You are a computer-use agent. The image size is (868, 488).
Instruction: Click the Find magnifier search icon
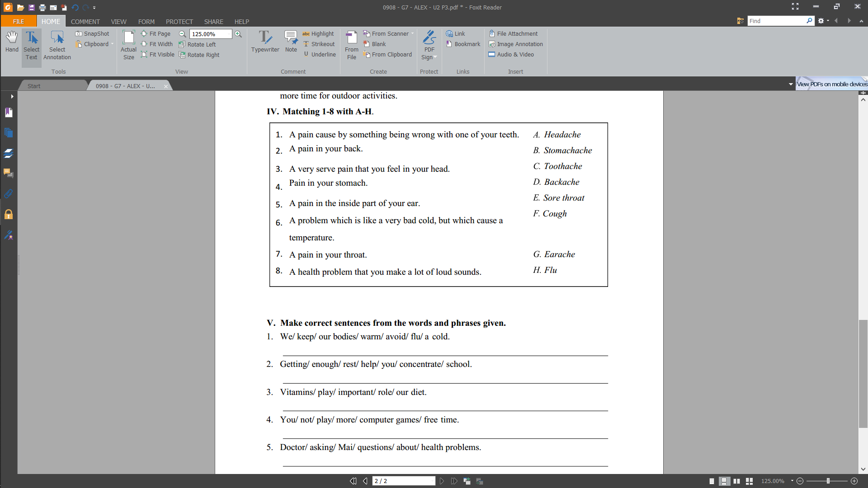pyautogui.click(x=809, y=21)
